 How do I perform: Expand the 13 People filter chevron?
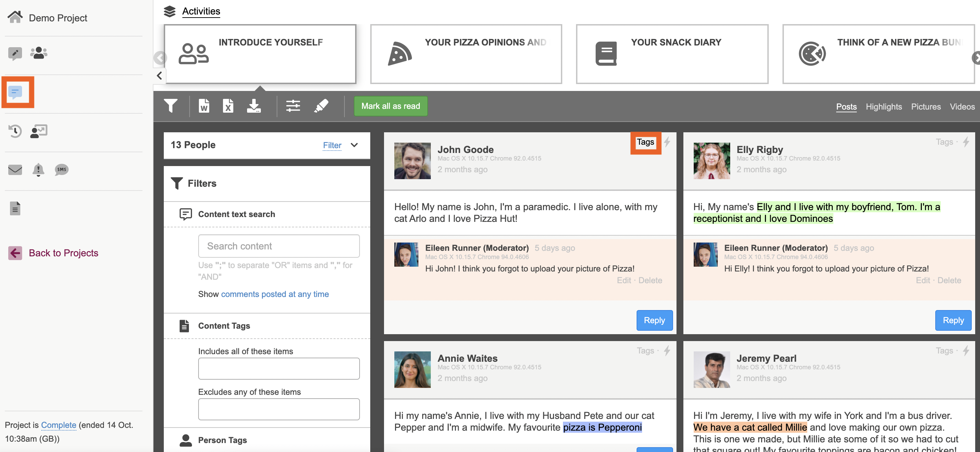pyautogui.click(x=354, y=145)
